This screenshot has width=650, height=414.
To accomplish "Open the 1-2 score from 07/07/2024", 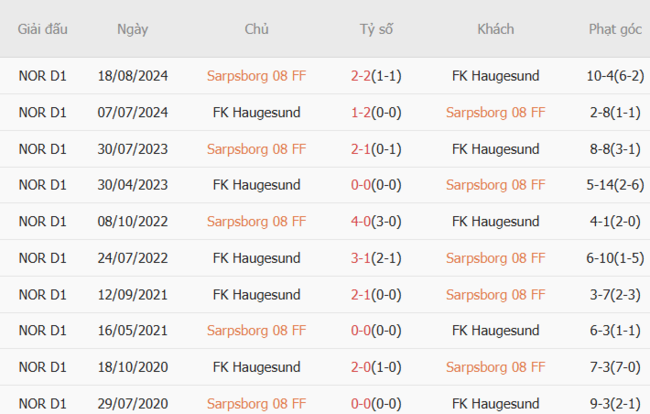I will pyautogui.click(x=362, y=112).
